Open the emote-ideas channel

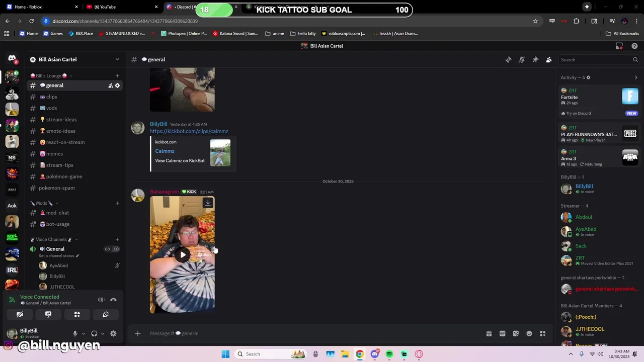tap(74, 131)
